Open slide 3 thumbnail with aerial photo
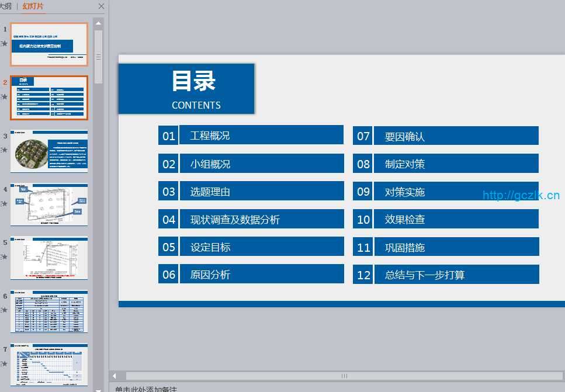This screenshot has width=565, height=392. [x=49, y=151]
